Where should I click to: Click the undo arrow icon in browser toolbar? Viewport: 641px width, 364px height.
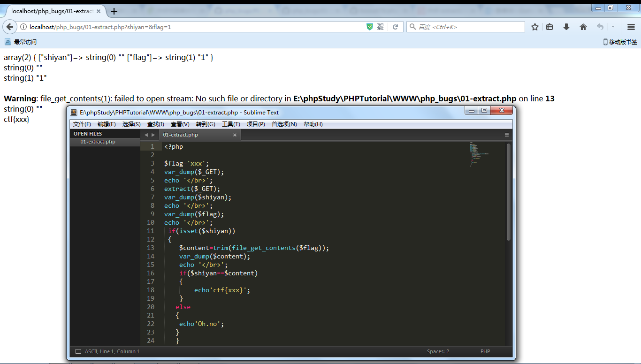[600, 27]
